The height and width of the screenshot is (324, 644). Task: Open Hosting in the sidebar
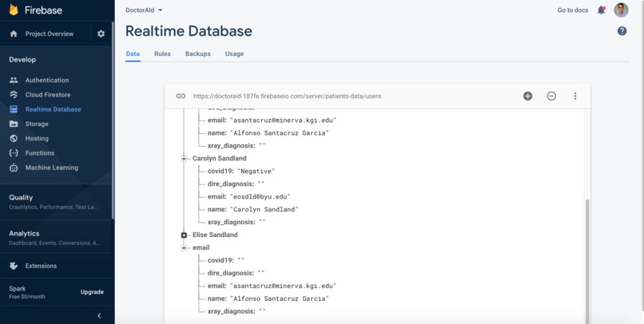tap(37, 138)
